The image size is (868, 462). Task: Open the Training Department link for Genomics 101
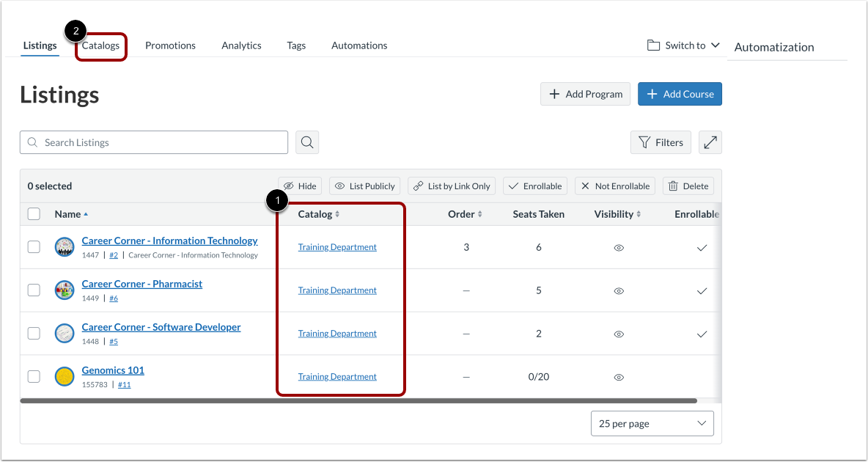point(336,376)
